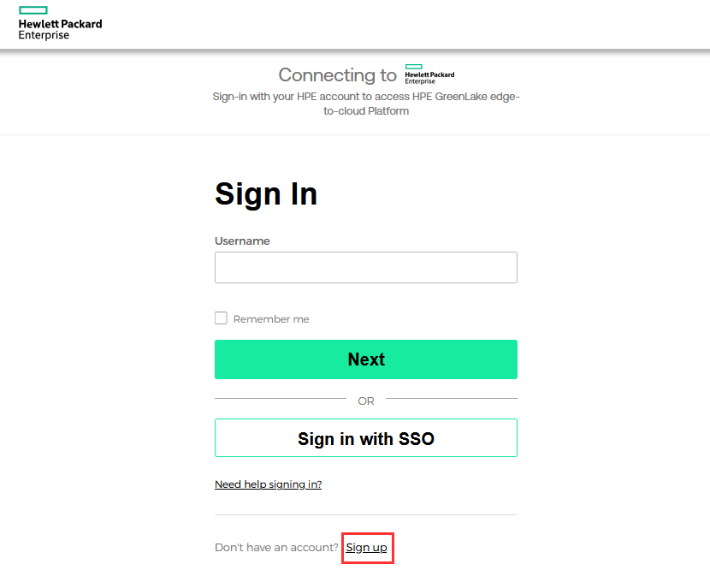Viewport: 710px width, 588px height.
Task: Click the Connecting to title text
Action: click(337, 75)
